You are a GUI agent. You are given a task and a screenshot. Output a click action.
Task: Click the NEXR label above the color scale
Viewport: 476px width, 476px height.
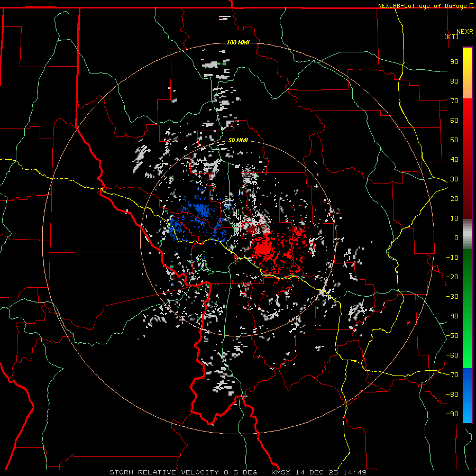tap(465, 32)
